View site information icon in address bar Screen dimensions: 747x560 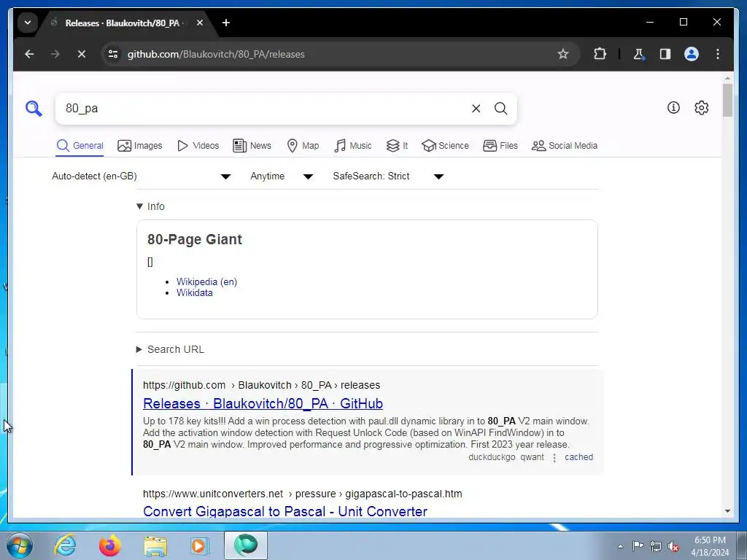(113, 54)
